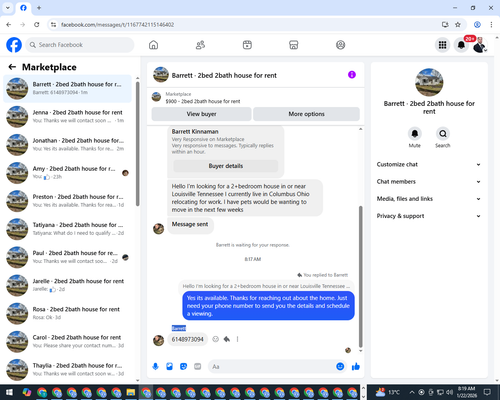Open the Facebook home logo
Image resolution: width=500 pixels, height=400 pixels.
tap(14, 45)
